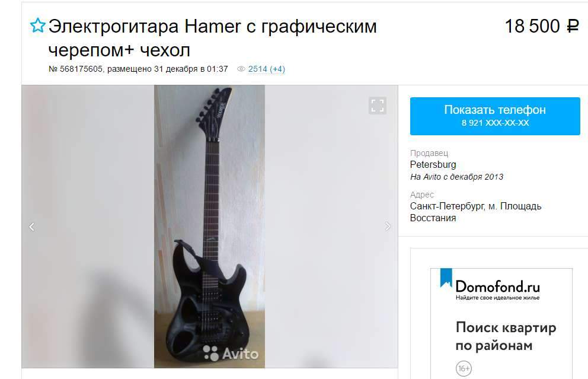588x379 pixels.
Task: Add listing to favorites with star icon
Action: point(37,26)
